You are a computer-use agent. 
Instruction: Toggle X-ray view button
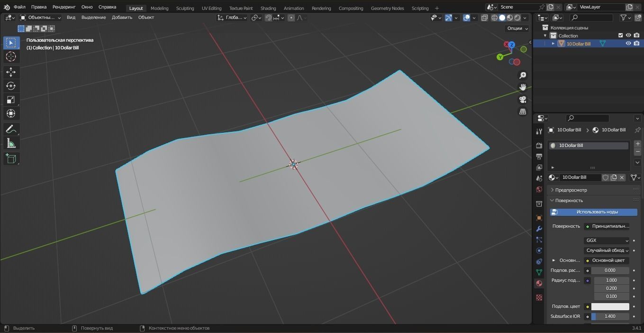pos(484,18)
